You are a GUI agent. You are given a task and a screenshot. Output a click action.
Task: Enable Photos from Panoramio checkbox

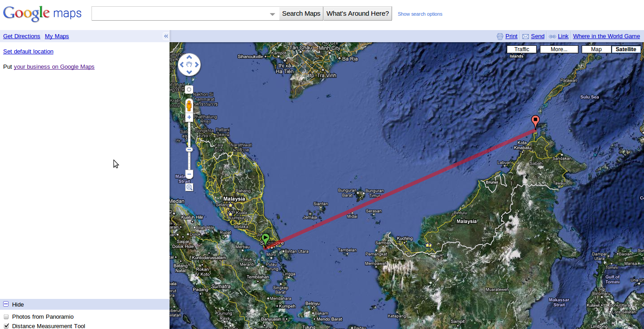6,317
